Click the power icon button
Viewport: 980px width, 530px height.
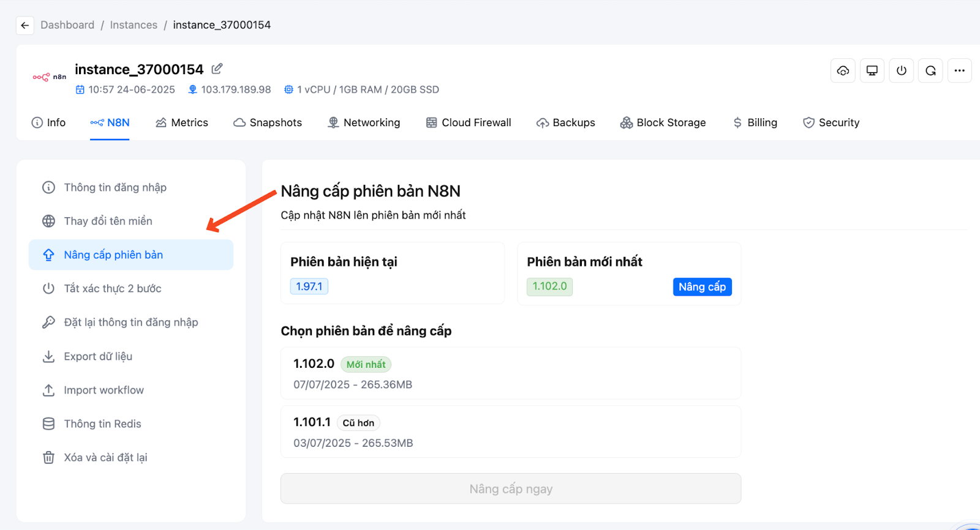tap(902, 70)
